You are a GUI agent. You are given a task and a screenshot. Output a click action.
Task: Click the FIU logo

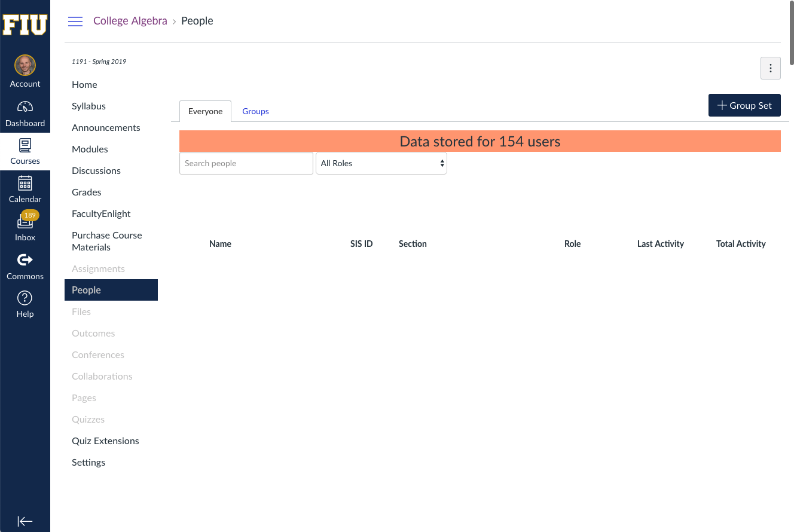click(x=25, y=25)
